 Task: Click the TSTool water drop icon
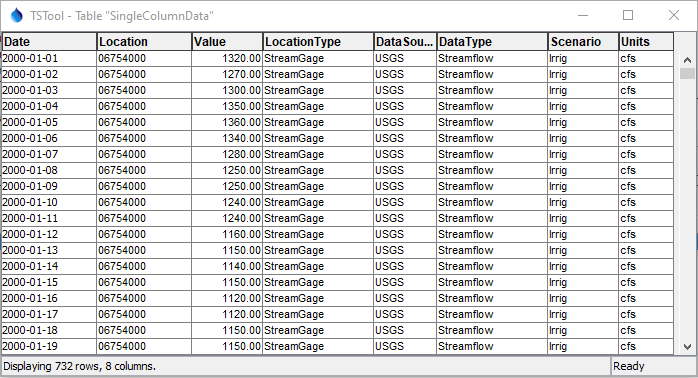pos(16,16)
